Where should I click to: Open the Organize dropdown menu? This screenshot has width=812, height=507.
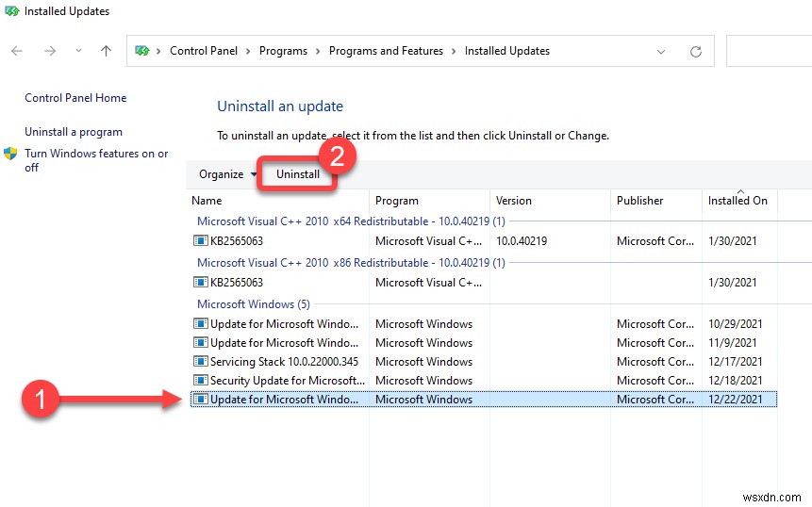pos(227,174)
